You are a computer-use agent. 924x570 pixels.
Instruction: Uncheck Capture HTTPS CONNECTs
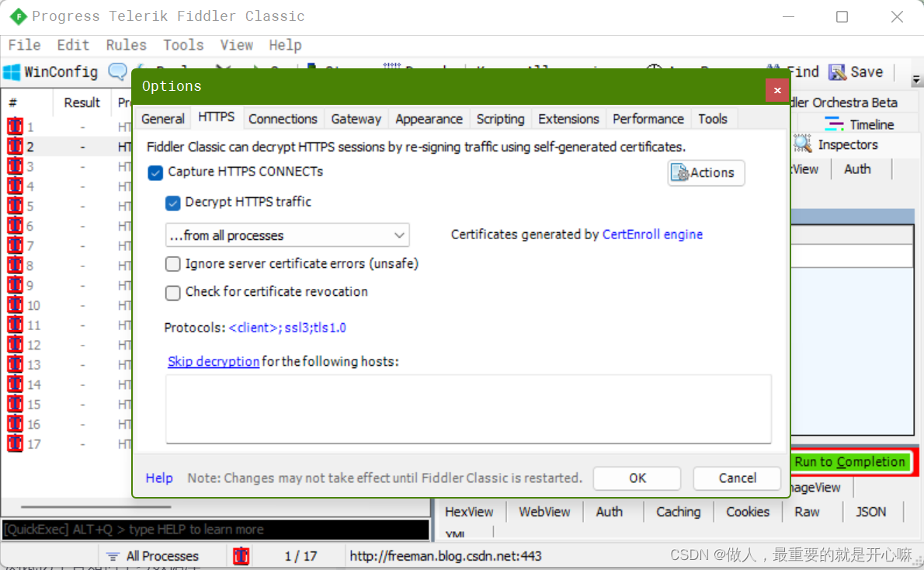[155, 172]
